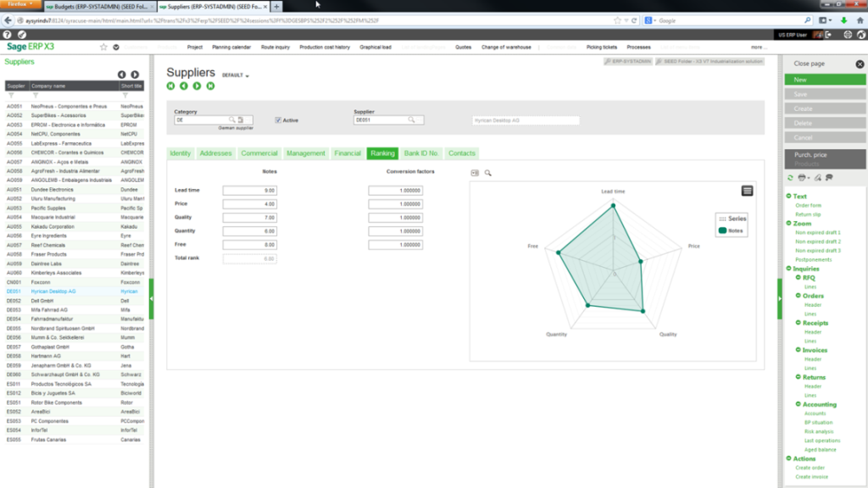Collapse the Inquiries section
The height and width of the screenshot is (488, 868).
click(x=789, y=269)
